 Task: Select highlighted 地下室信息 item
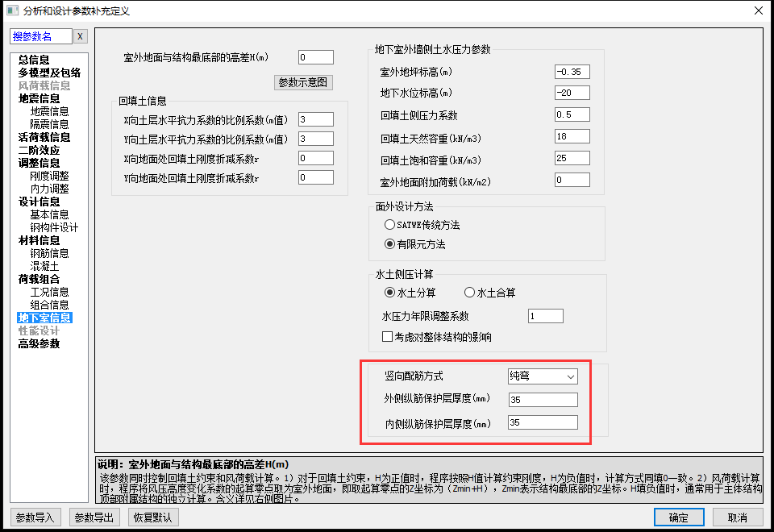(44, 318)
